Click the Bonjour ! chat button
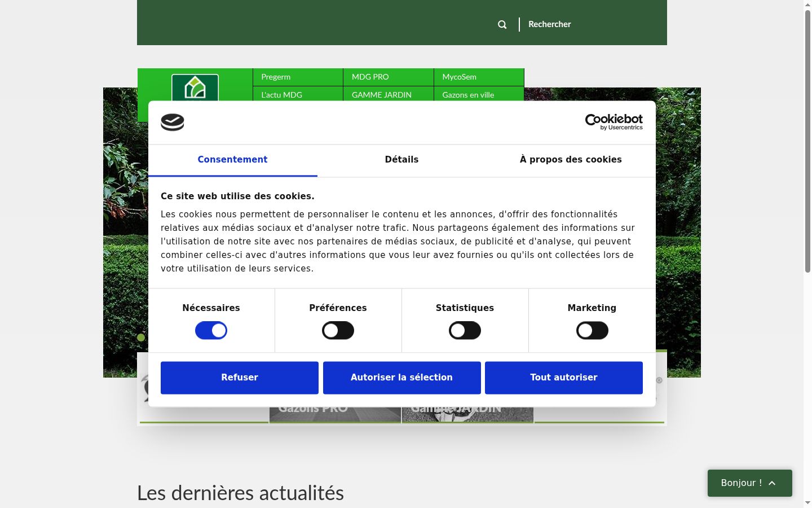This screenshot has height=508, width=812. coord(750,483)
